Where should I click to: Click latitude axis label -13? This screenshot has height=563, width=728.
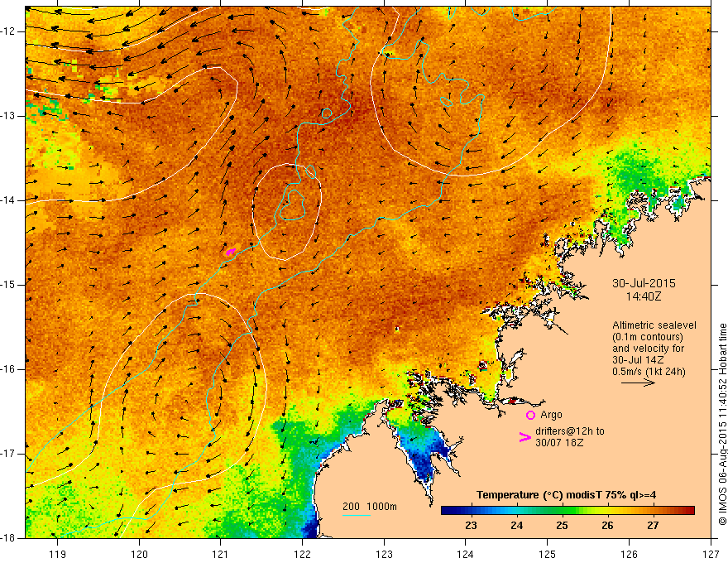point(8,116)
